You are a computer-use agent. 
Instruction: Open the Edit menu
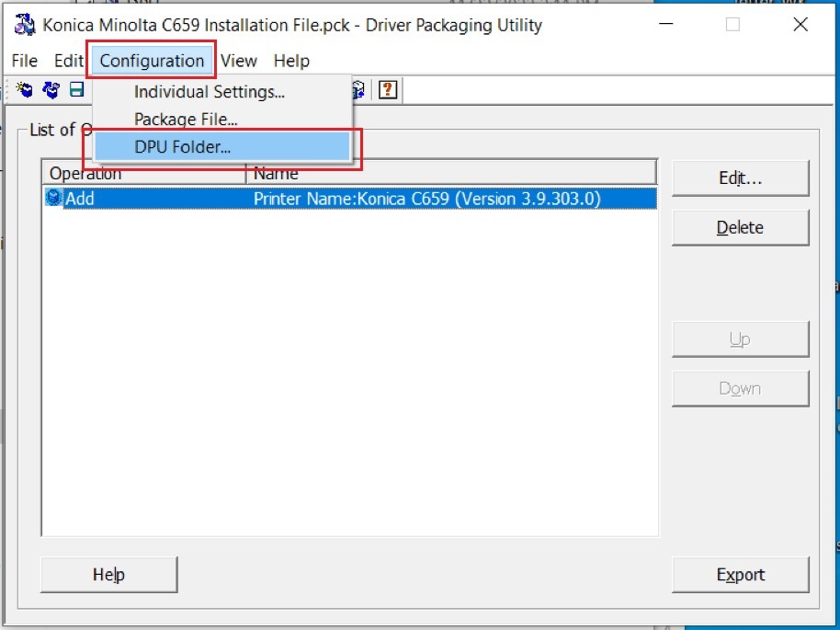[x=69, y=61]
